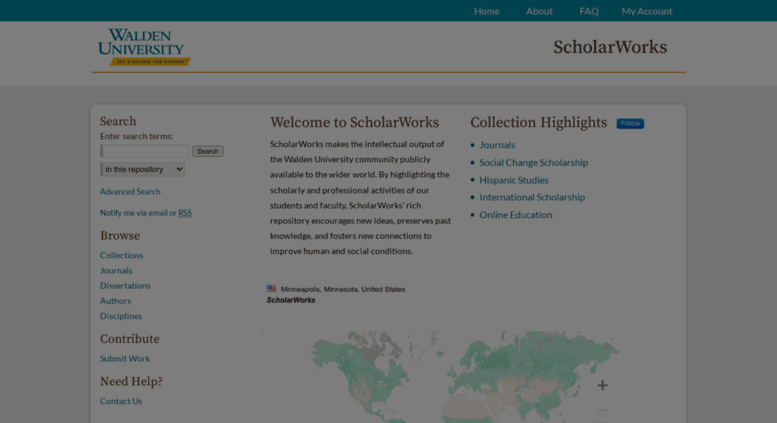Open the Submit Work link
The width and height of the screenshot is (777, 423).
[x=125, y=359]
